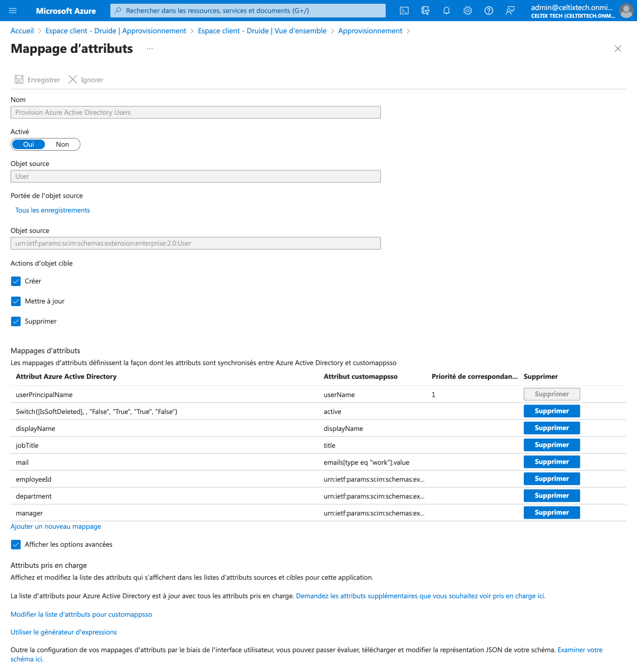Go to Accueil in the breadcrumb
This screenshot has height=672, width=637.
[x=22, y=31]
